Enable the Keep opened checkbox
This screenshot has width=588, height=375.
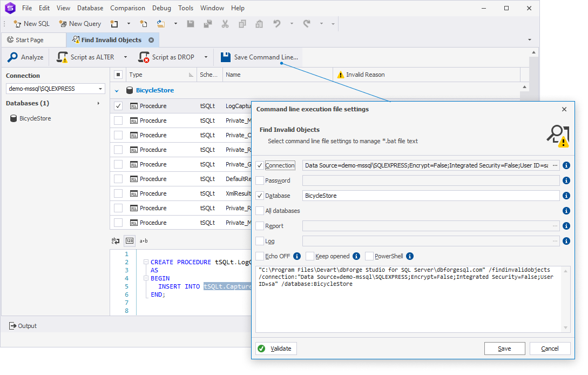click(x=310, y=256)
